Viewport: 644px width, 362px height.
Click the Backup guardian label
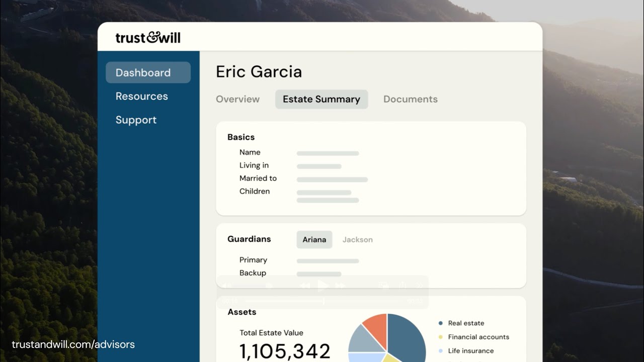253,273
